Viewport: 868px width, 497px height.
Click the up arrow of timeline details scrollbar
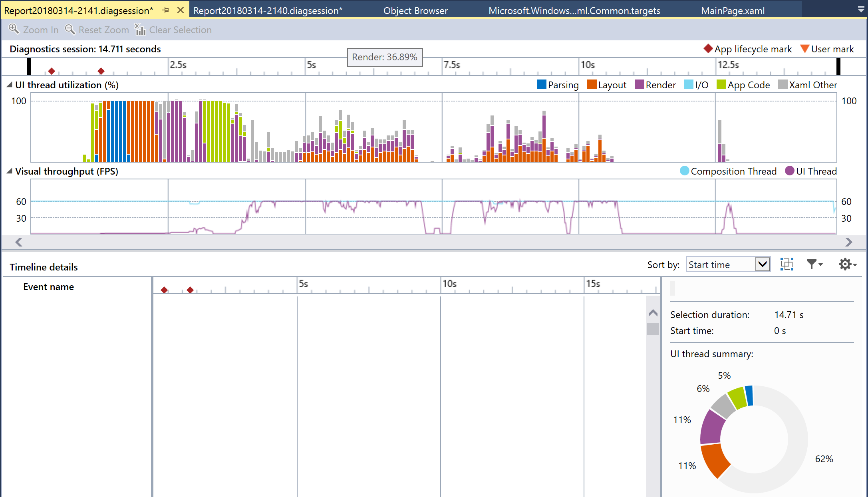[653, 313]
